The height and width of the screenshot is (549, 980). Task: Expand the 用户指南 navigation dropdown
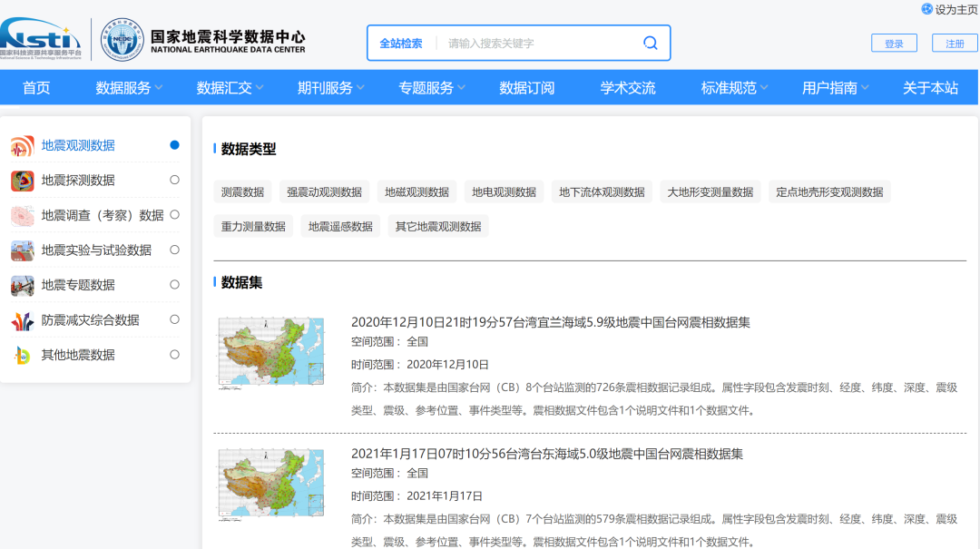pos(829,87)
